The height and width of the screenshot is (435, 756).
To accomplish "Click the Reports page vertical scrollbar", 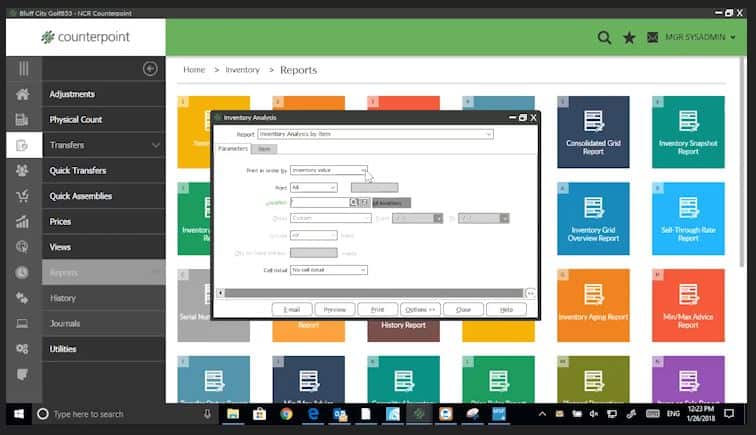I will 743,162.
